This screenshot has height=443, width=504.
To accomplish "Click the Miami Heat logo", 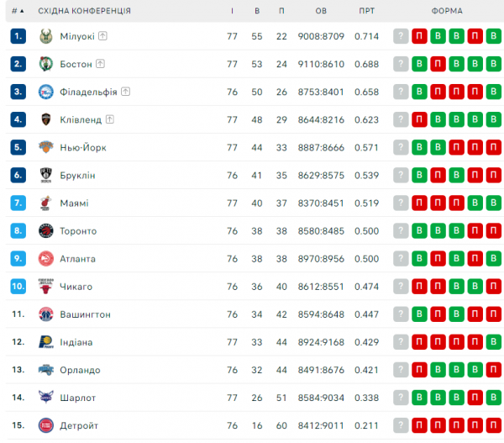I will pos(46,203).
